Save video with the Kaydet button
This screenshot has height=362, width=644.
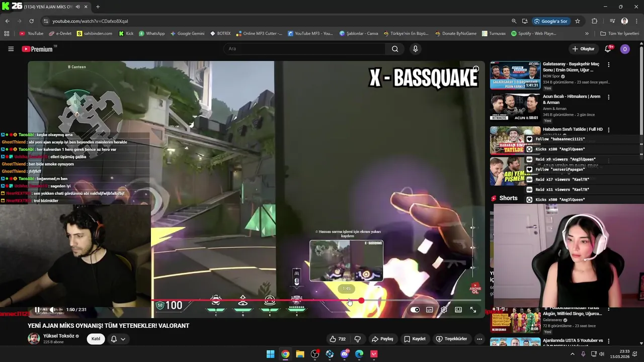[x=415, y=339]
